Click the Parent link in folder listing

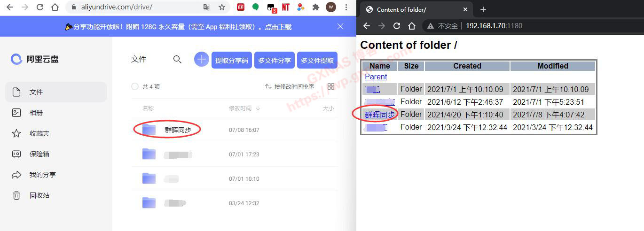376,77
